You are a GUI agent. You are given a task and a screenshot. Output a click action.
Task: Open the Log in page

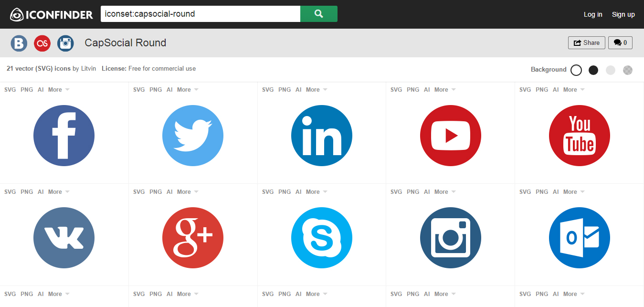tap(593, 14)
